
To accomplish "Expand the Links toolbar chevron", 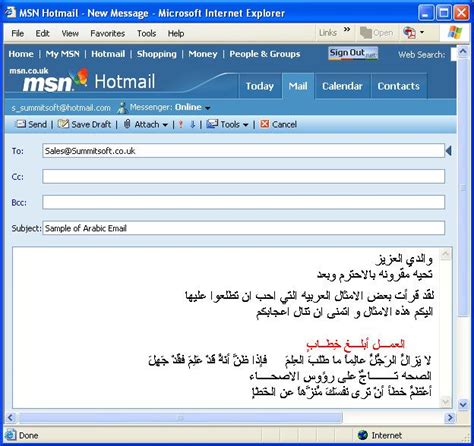I will click(x=347, y=29).
